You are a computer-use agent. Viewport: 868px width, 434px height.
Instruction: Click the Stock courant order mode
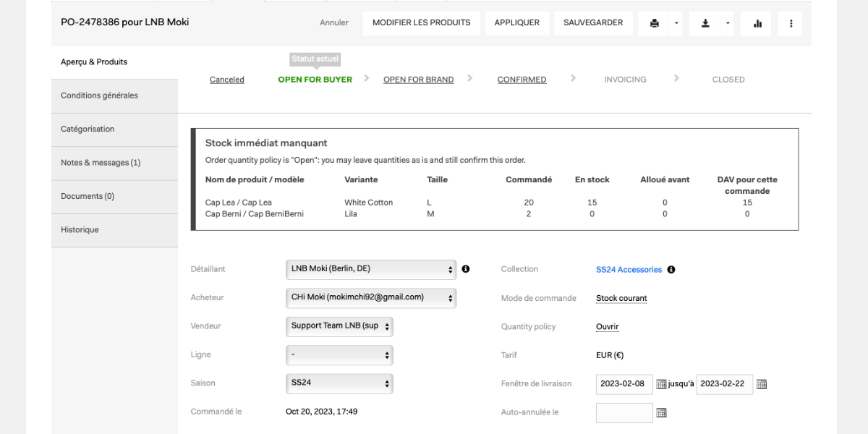pyautogui.click(x=621, y=298)
